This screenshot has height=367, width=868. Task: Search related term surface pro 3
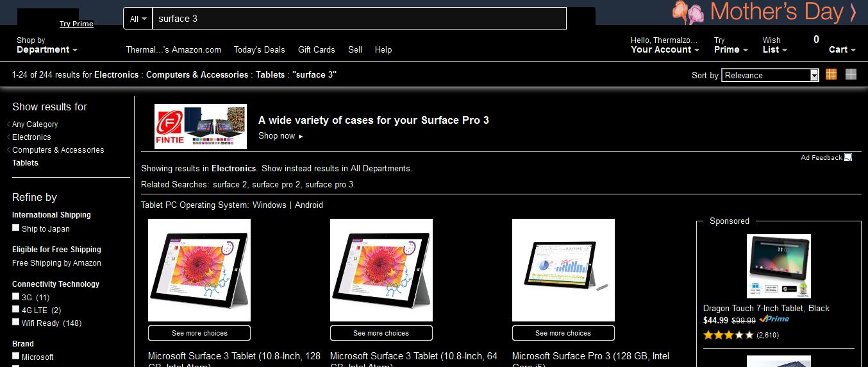tap(330, 185)
